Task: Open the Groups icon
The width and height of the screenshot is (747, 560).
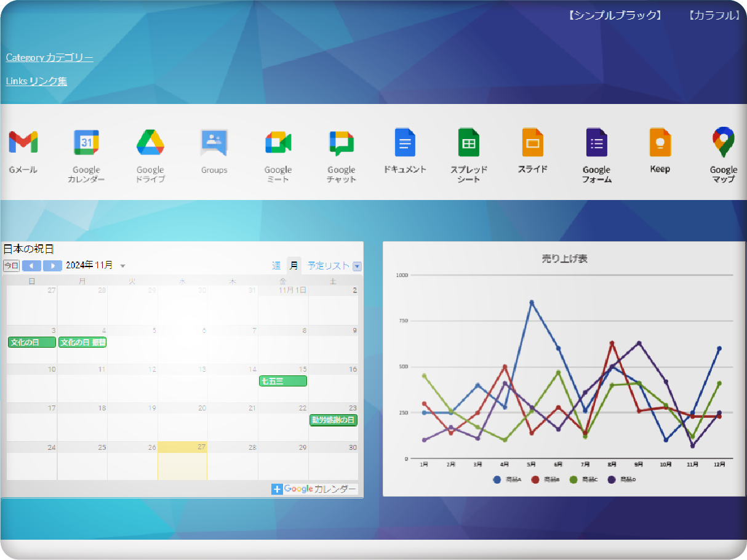Action: pos(214,142)
